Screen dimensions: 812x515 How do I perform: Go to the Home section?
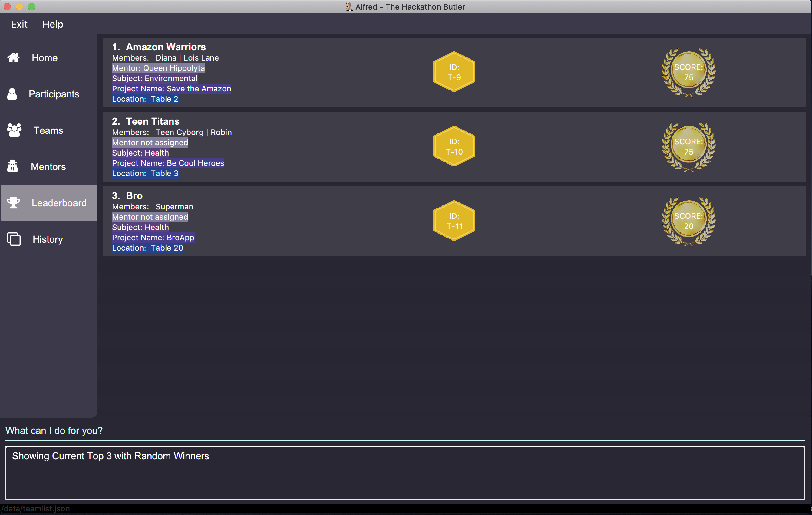tap(45, 57)
